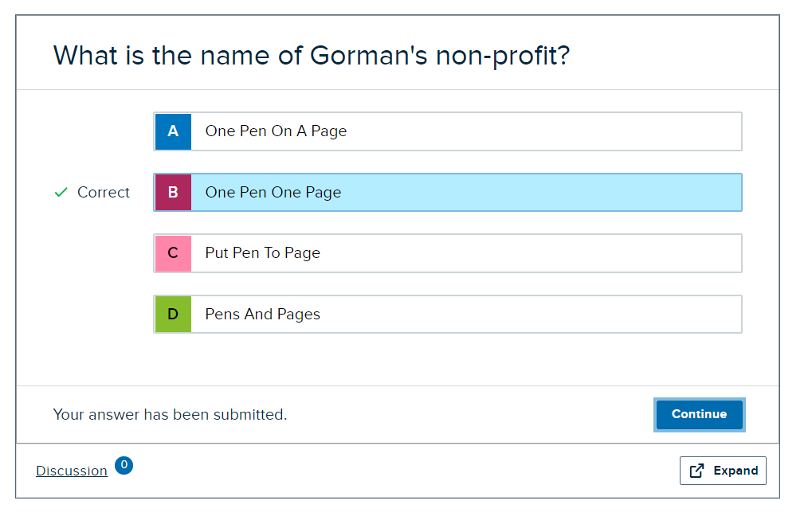The height and width of the screenshot is (524, 812).
Task: Click the maroon letter B badge
Action: pyautogui.click(x=173, y=193)
